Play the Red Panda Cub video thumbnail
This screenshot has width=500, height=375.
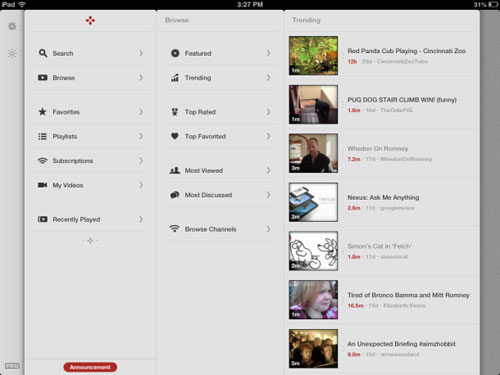[313, 56]
